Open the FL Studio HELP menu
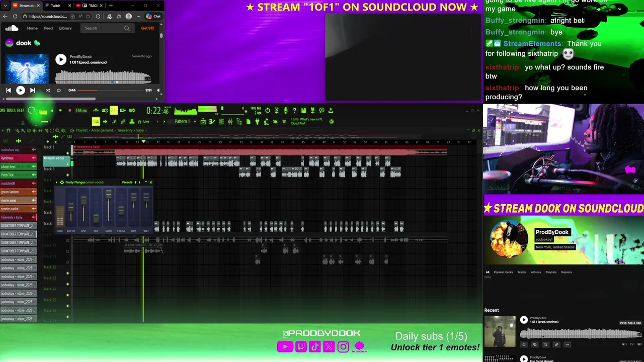644x362 pixels. [x=21, y=111]
